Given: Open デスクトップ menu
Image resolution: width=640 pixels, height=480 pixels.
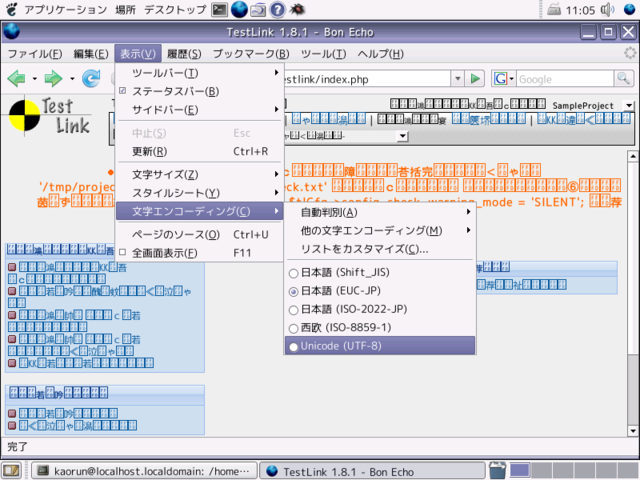Looking at the screenshot, I should (175, 9).
